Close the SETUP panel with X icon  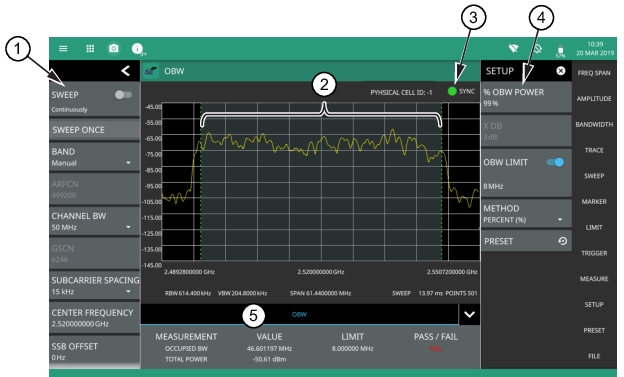(x=561, y=71)
